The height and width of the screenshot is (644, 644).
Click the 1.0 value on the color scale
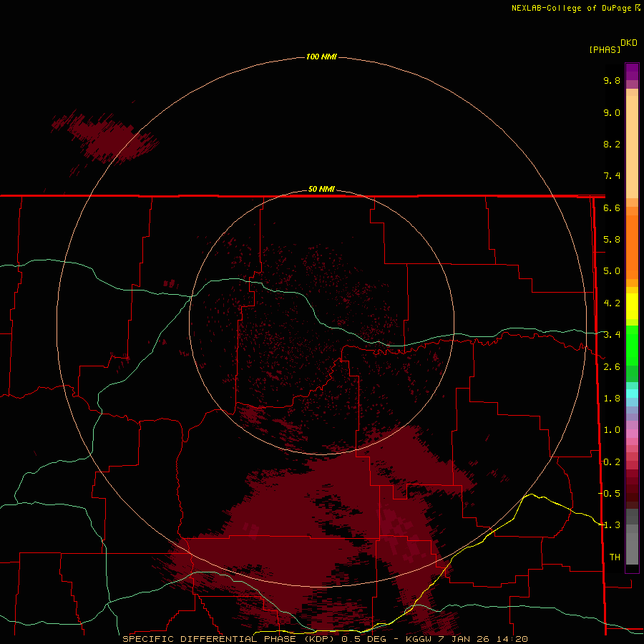pos(612,430)
